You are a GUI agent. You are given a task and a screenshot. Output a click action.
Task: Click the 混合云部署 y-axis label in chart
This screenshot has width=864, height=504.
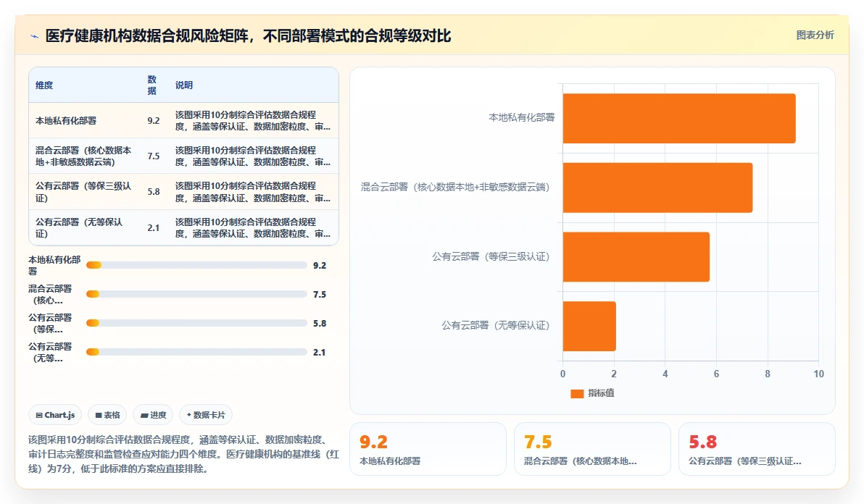tap(455, 187)
